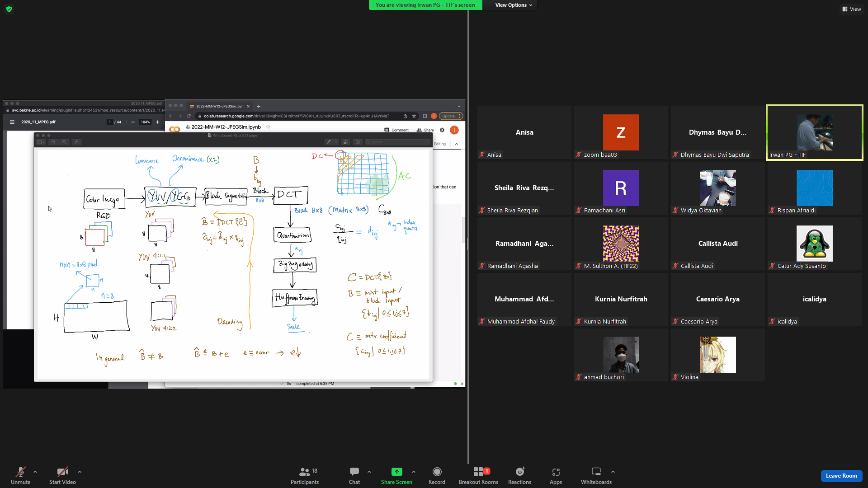The image size is (868, 488).
Task: Expand the Share Screen options arrow
Action: [x=414, y=472]
